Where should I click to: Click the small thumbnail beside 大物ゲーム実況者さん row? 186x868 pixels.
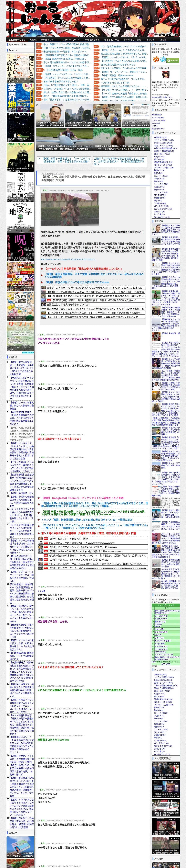tap(44, 288)
